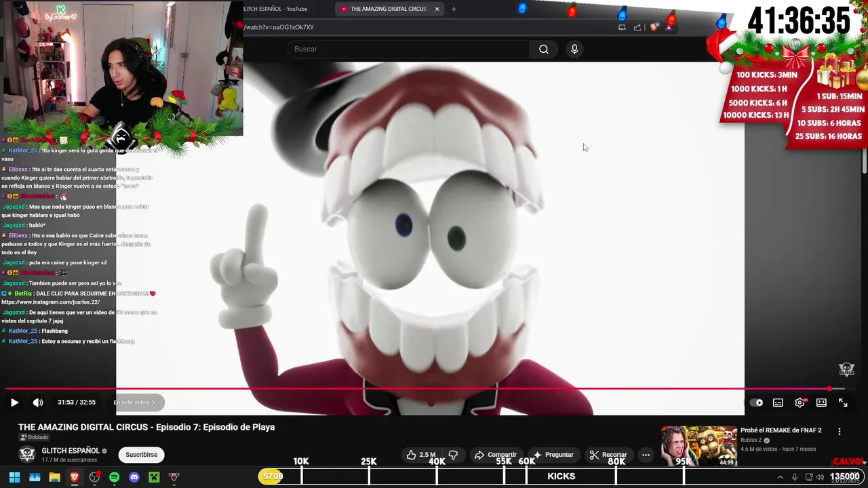Switch to theater mode view

[x=821, y=403]
